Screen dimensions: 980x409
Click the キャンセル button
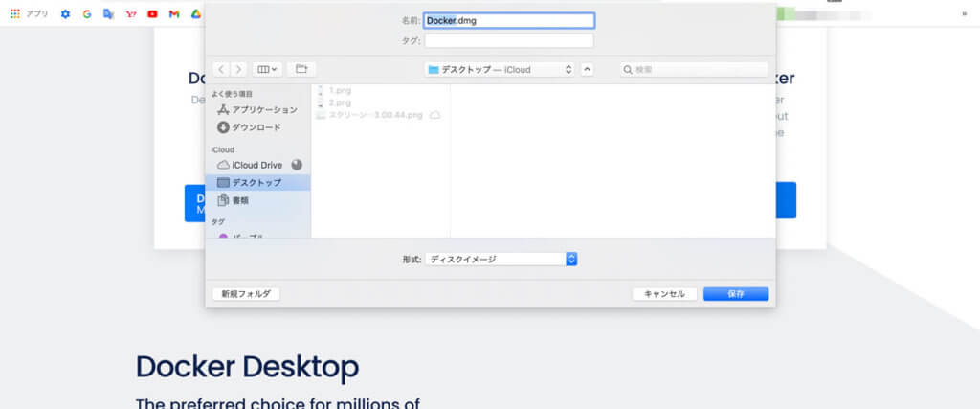[x=664, y=294]
